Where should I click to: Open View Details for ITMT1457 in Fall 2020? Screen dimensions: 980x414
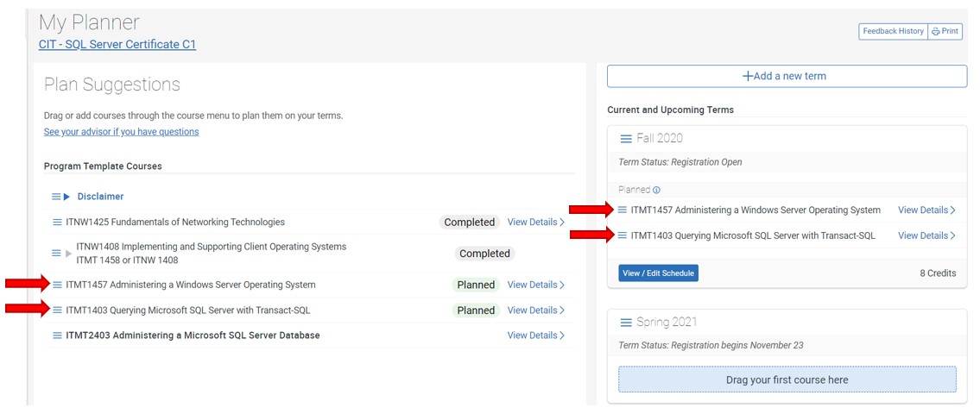tap(926, 210)
